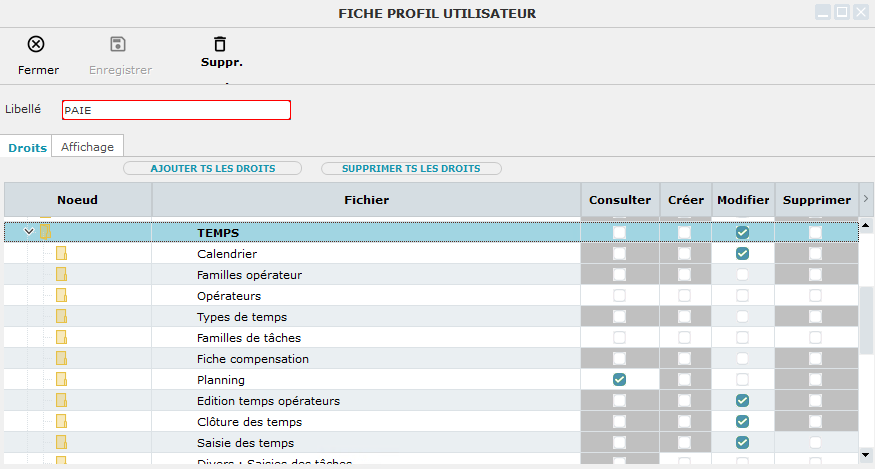
Task: Click the Suppr. trash icon
Action: [x=220, y=44]
